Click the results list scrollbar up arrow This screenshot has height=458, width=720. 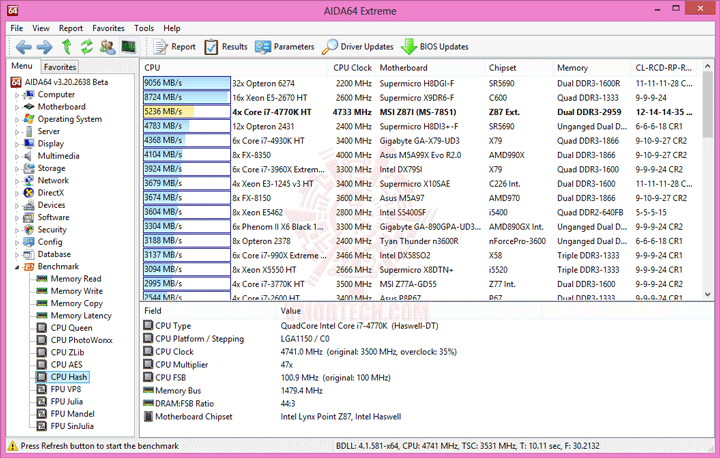(x=707, y=67)
